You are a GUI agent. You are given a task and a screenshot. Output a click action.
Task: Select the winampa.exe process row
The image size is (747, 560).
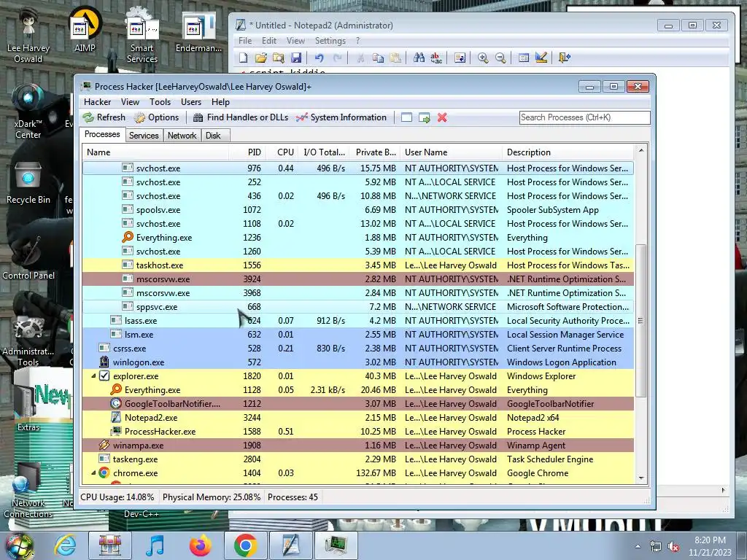tap(357, 446)
